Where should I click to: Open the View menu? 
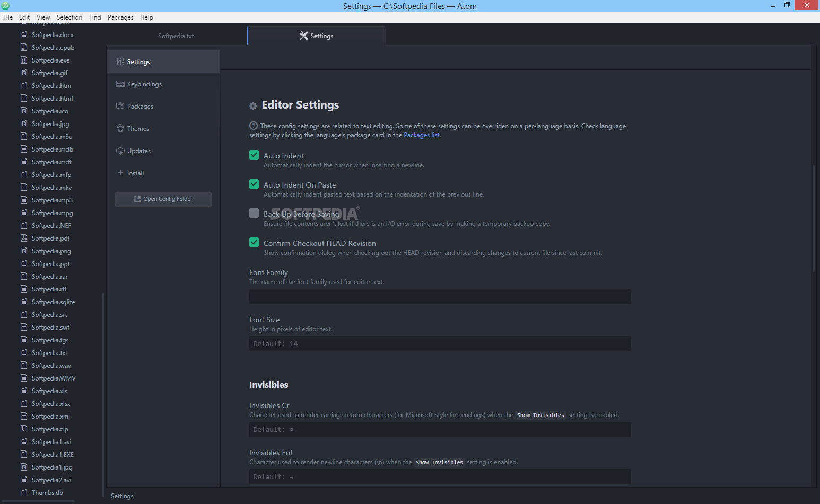43,17
